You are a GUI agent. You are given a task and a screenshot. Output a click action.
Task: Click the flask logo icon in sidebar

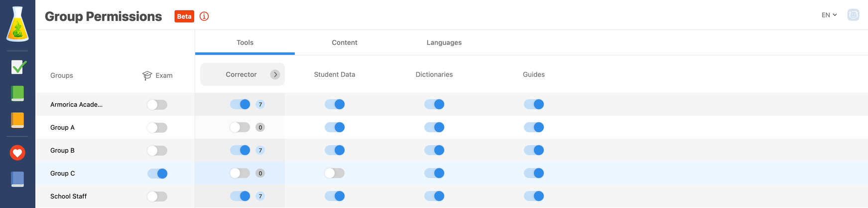(17, 24)
